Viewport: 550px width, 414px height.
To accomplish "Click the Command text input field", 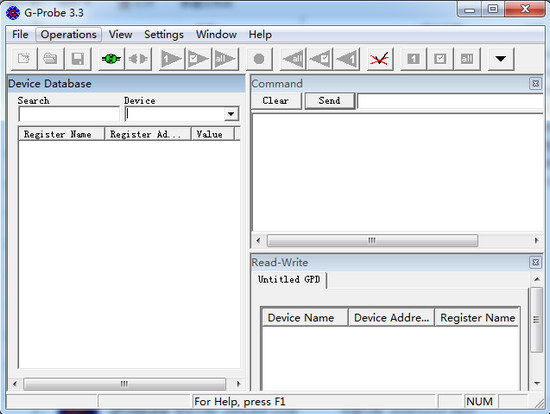I will 450,101.
